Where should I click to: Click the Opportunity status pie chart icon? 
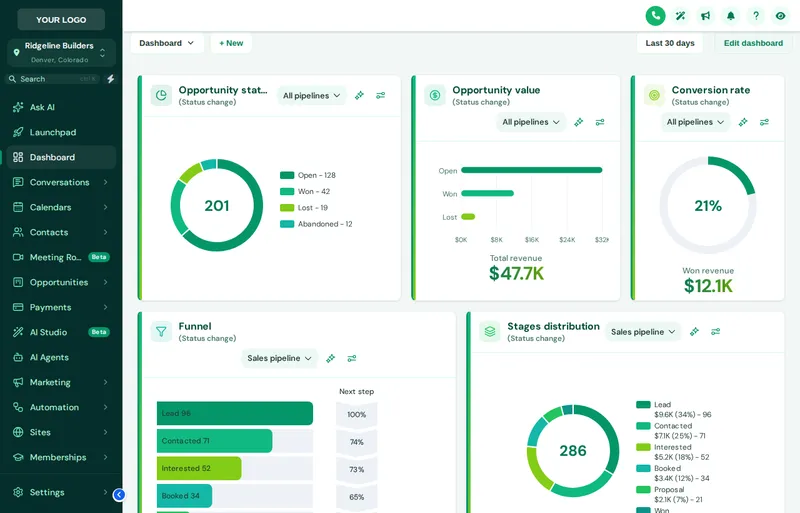click(x=161, y=95)
